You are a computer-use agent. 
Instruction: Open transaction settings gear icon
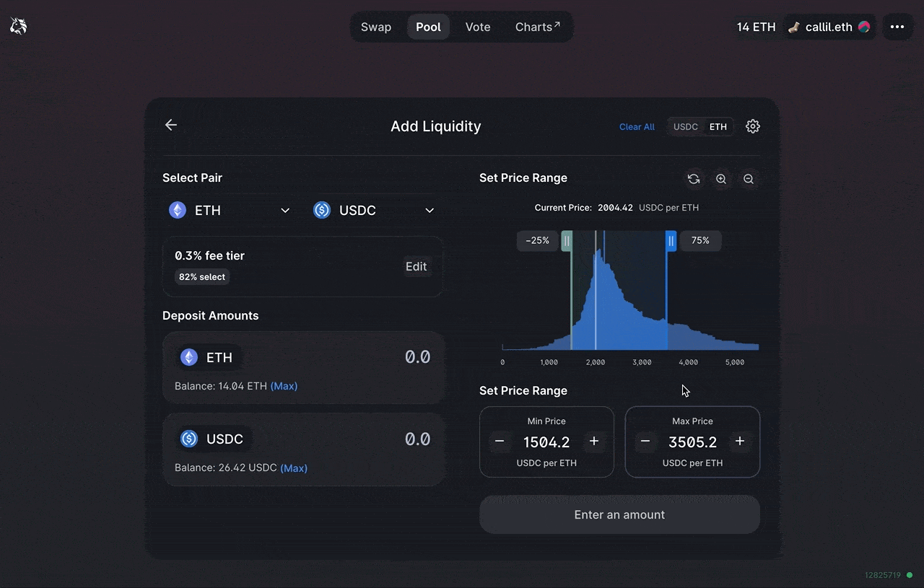coord(752,126)
